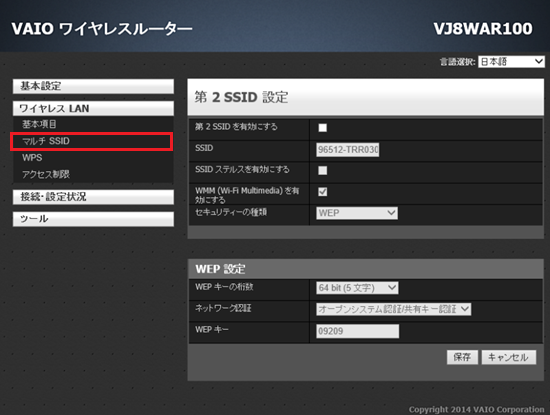The image size is (550, 415).
Task: Open the セキュリティーの種類 WEP dropdown
Action: click(x=357, y=213)
